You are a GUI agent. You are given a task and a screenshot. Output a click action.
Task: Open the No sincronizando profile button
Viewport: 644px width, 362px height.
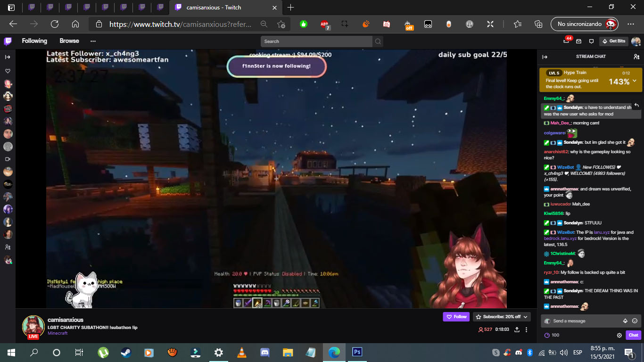point(586,24)
